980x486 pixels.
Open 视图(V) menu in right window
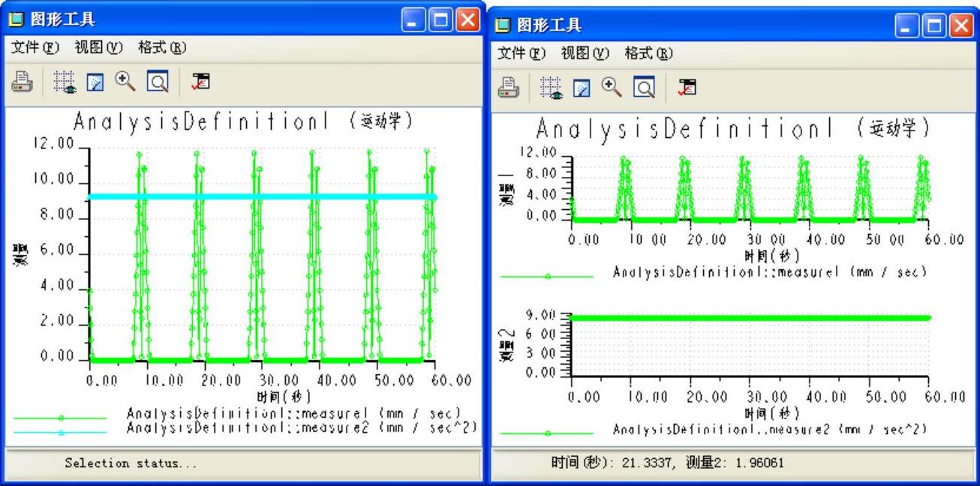pos(585,54)
